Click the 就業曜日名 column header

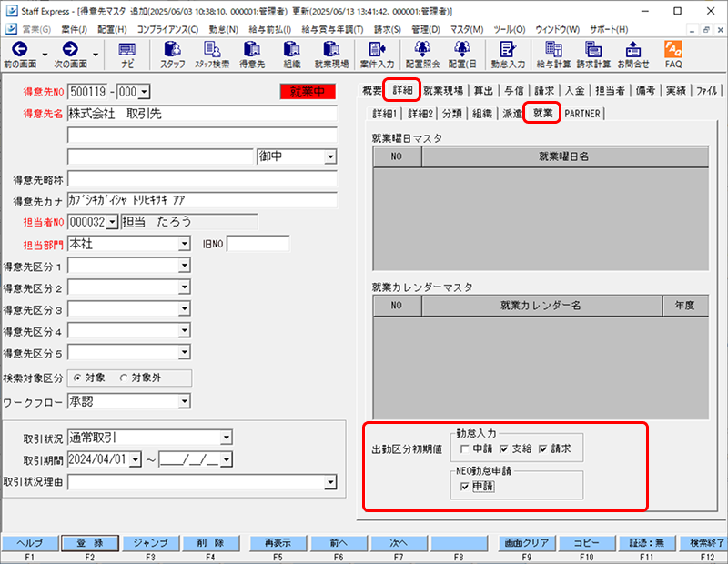coord(564,156)
